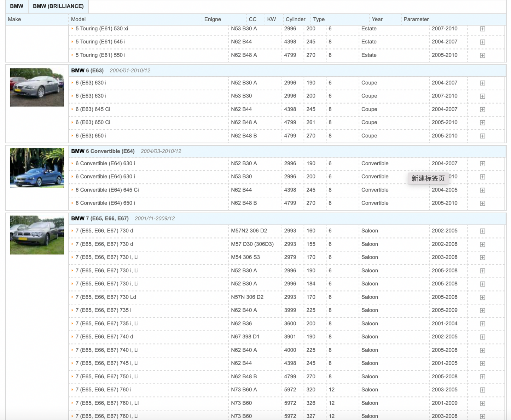
Task: Expand plus icon for 7 series 735 i
Action: click(x=482, y=310)
